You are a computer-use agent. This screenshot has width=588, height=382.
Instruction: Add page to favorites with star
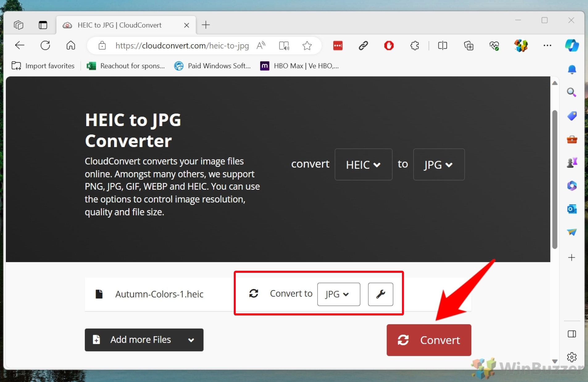307,46
